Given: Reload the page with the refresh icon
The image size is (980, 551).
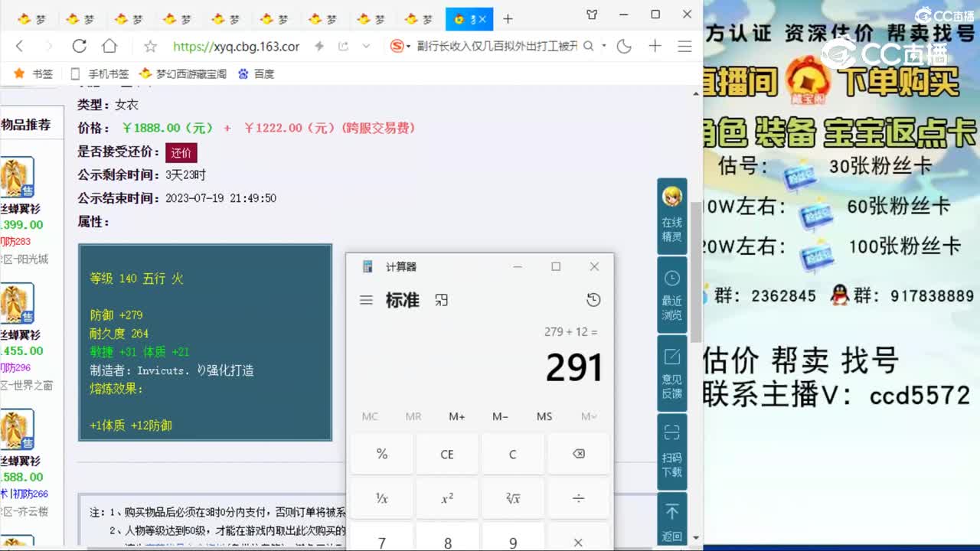Looking at the screenshot, I should click(x=79, y=46).
